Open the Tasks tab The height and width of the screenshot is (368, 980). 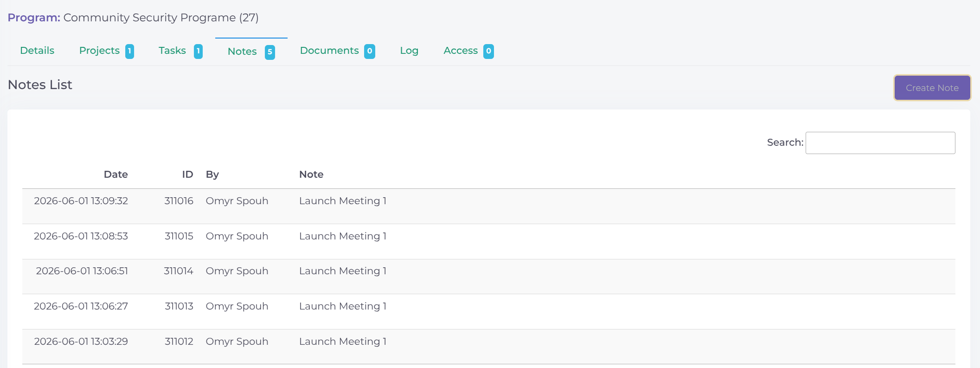(180, 51)
